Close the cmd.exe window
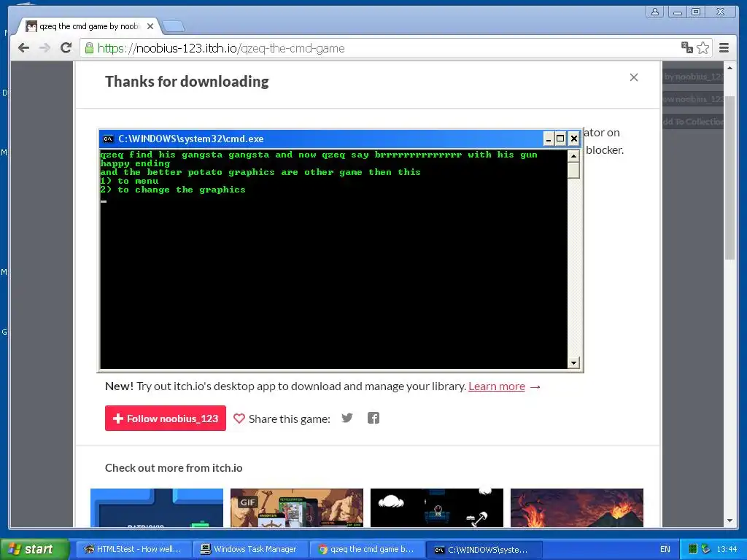 (x=573, y=139)
